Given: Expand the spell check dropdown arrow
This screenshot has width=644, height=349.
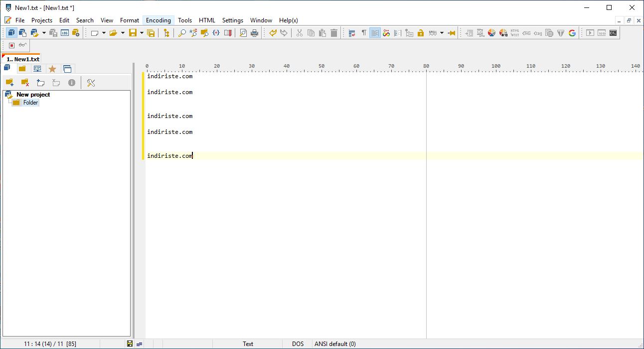Looking at the screenshot, I should coord(442,33).
